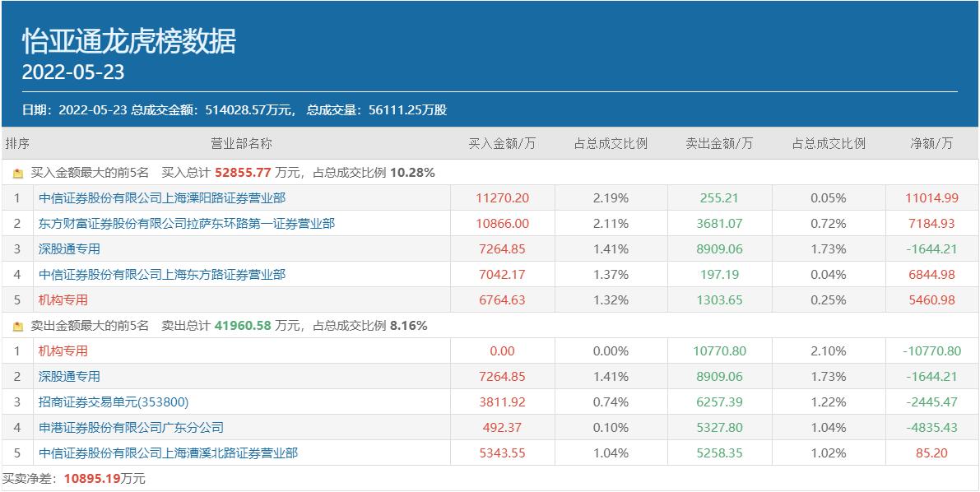Click the icon beside 买入金额最大的前5名
This screenshot has height=492, width=980.
[17, 173]
